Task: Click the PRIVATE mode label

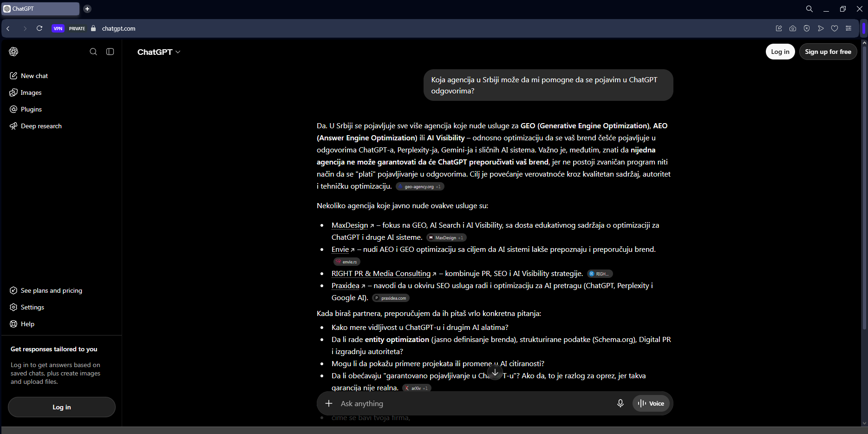Action: click(x=77, y=28)
